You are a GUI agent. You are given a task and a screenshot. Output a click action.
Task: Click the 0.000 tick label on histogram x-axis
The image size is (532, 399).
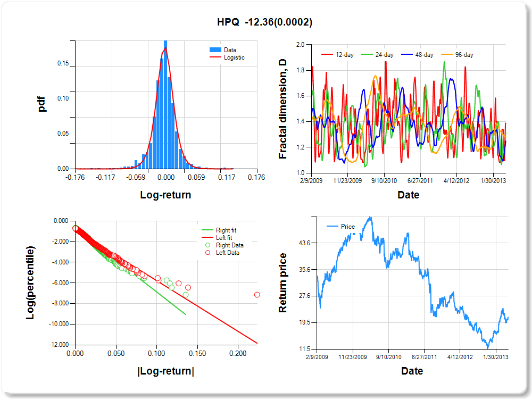[x=166, y=177]
